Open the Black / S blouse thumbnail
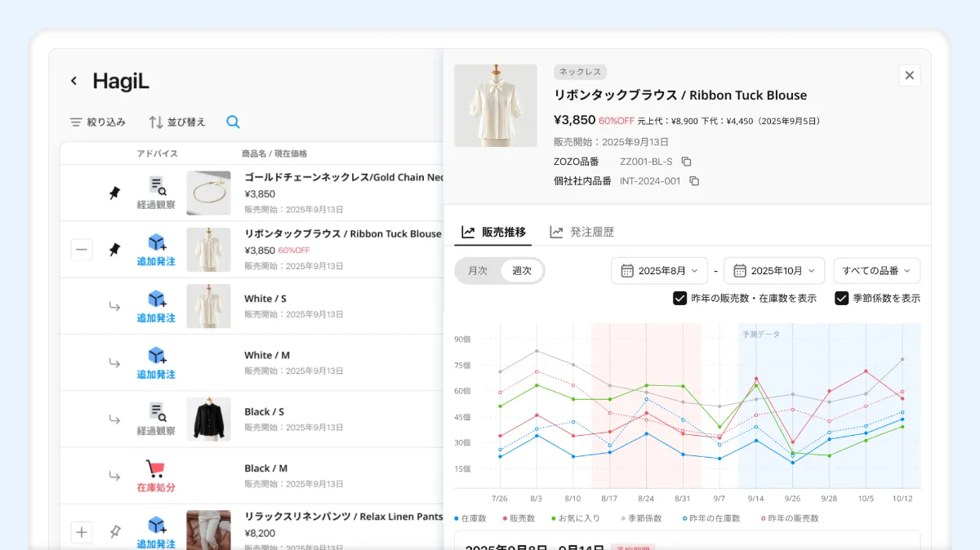Viewport: 980px width, 550px height. pyautogui.click(x=208, y=419)
